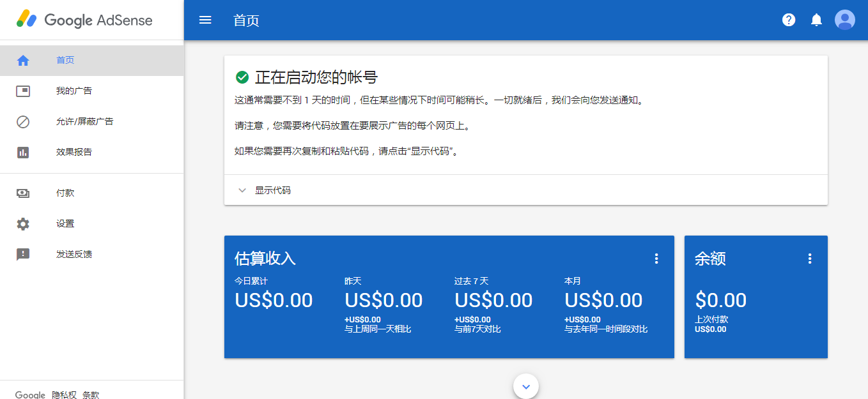Viewport: 868px width, 399px height.
Task: Open the 条款 footer link
Action: tap(91, 395)
